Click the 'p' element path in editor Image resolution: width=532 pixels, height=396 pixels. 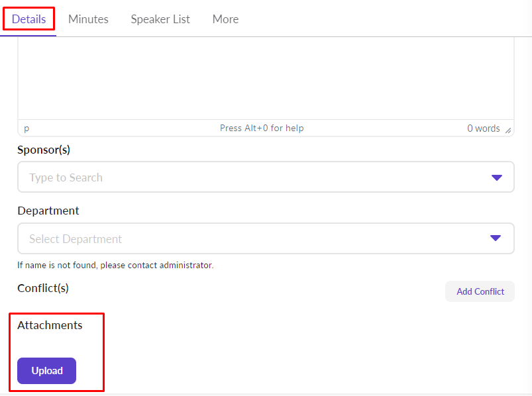tap(27, 128)
